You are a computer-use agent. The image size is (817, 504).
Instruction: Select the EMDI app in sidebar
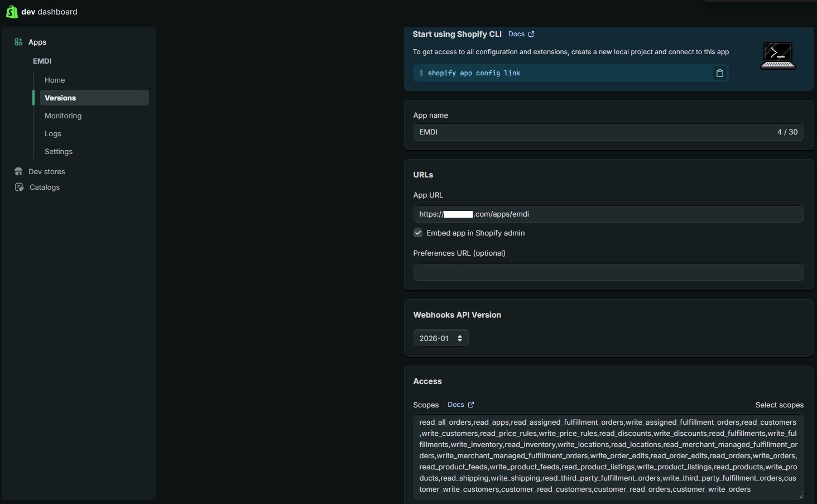click(42, 61)
